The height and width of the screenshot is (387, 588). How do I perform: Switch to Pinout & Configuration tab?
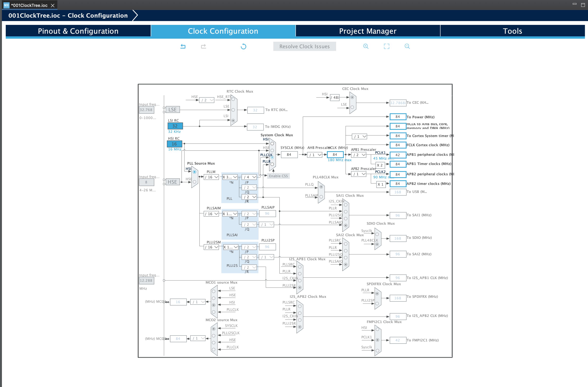tap(78, 31)
